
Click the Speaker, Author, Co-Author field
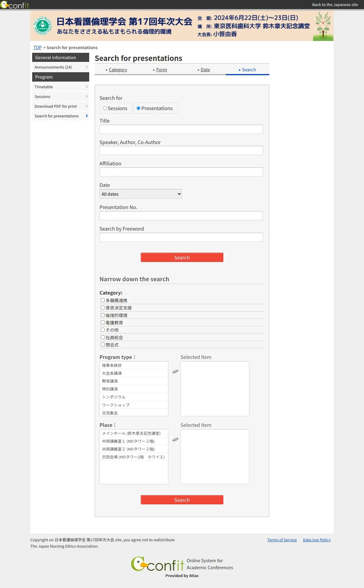pos(181,150)
